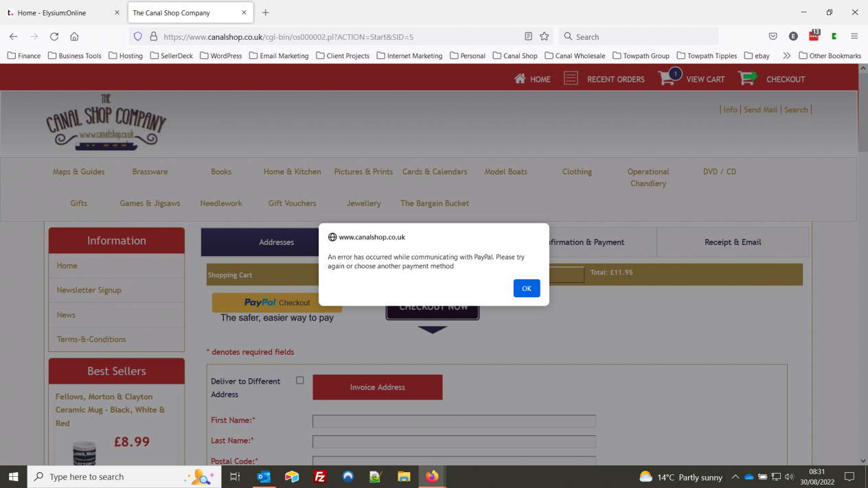Open the View Cart shopping cart icon

[x=667, y=78]
